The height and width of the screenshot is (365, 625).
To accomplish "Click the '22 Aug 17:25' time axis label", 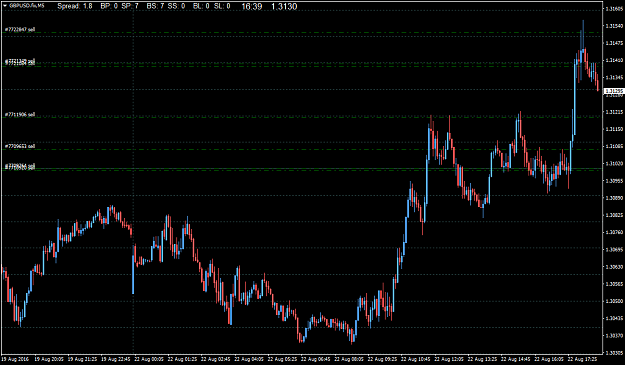I will point(582,359).
